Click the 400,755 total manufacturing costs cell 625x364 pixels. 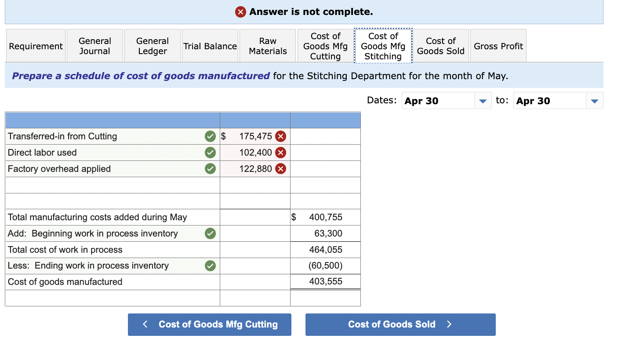(325, 217)
